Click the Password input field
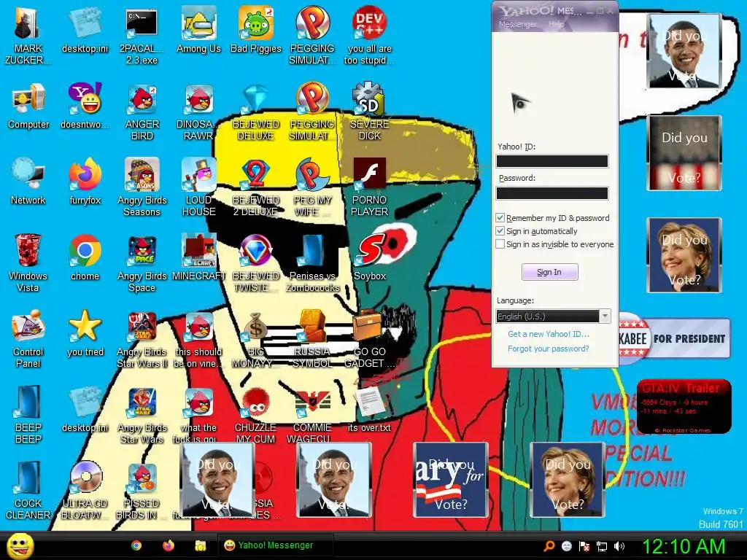Viewport: 747px width, 560px height. click(x=552, y=192)
